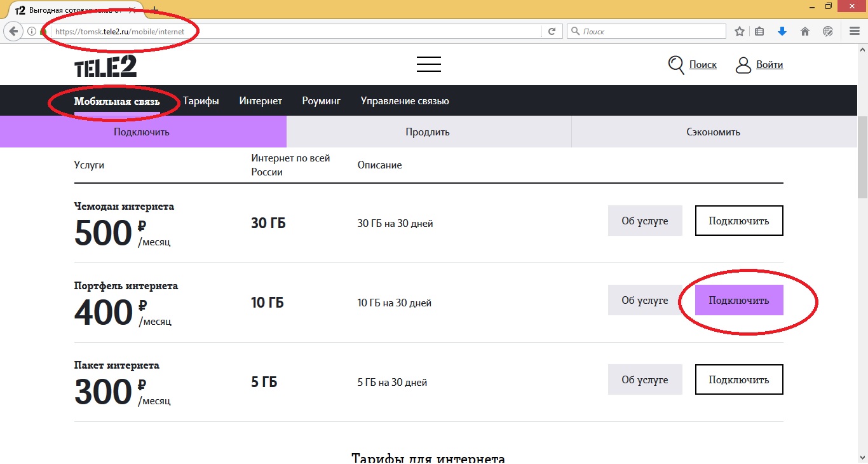Viewport: 868px width, 464px height.
Task: Open the site's hamburger menu
Action: tap(428, 64)
